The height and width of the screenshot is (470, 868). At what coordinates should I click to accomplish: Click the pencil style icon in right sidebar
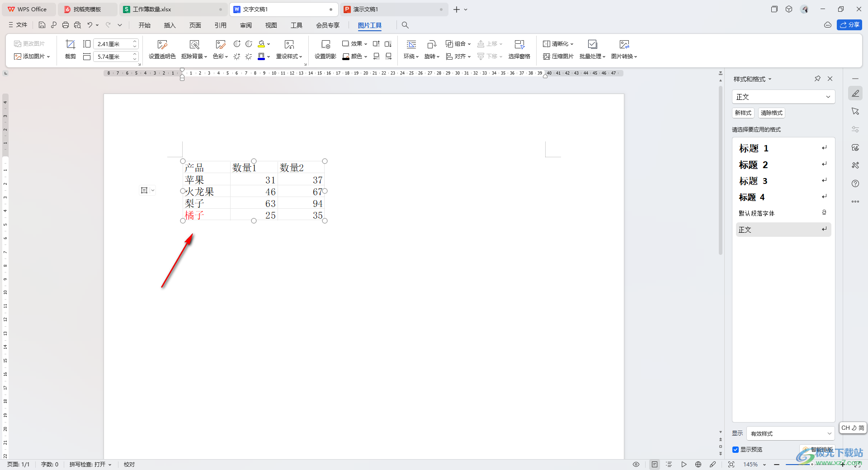855,93
